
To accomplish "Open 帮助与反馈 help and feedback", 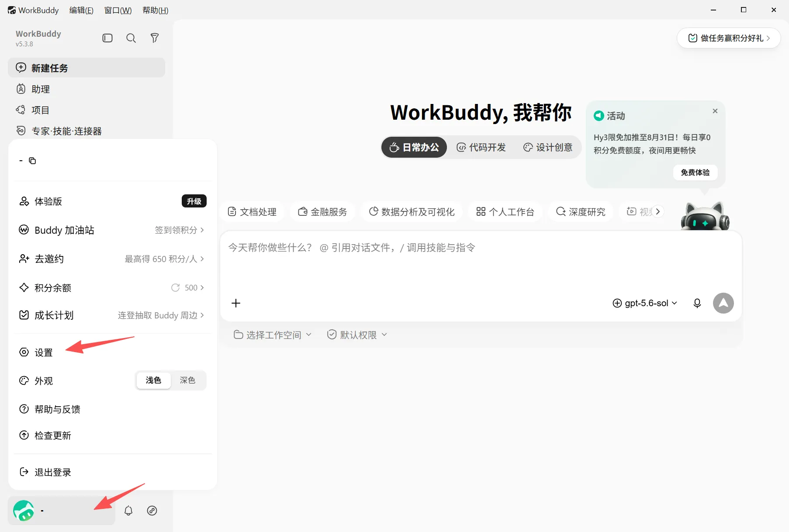I will point(113,409).
